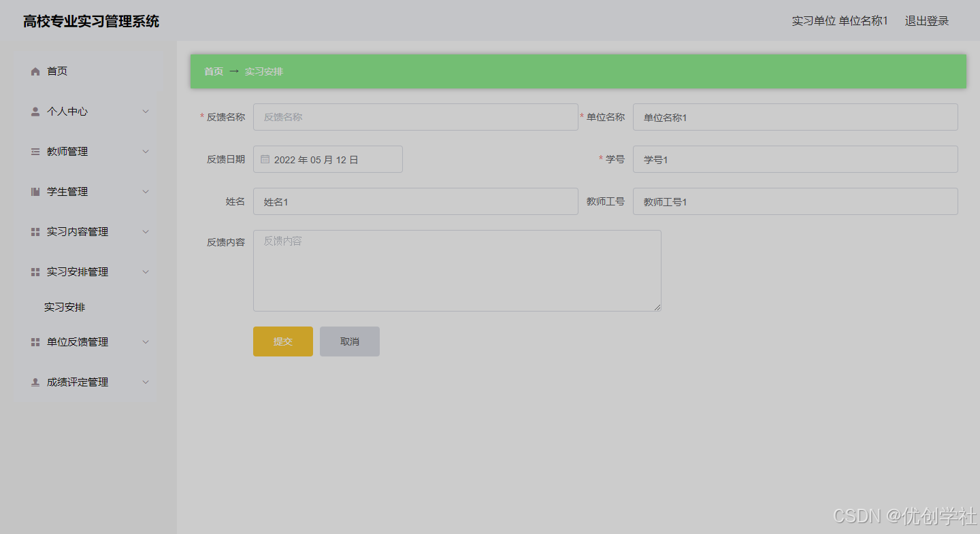Viewport: 980px width, 534px height.
Task: Expand the 成绩评定管理 chevron
Action: pos(146,382)
